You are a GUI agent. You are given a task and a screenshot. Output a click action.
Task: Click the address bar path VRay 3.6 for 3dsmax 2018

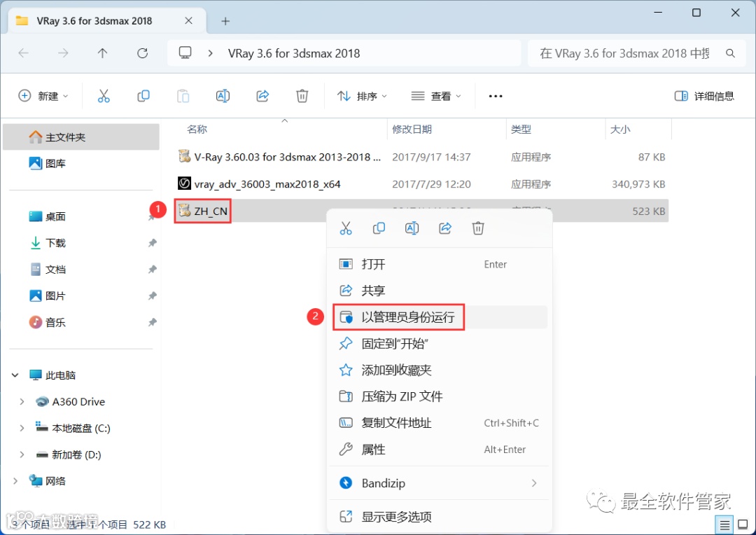click(294, 53)
